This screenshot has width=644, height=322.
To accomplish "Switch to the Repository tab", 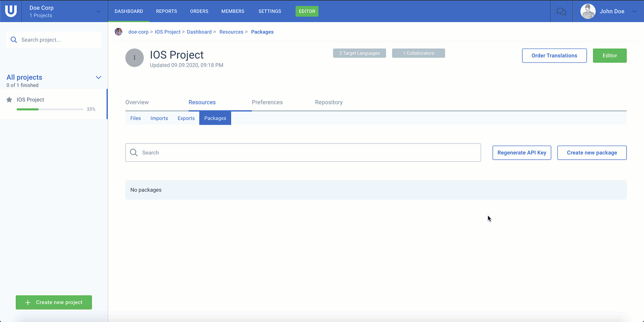I will pyautogui.click(x=329, y=102).
